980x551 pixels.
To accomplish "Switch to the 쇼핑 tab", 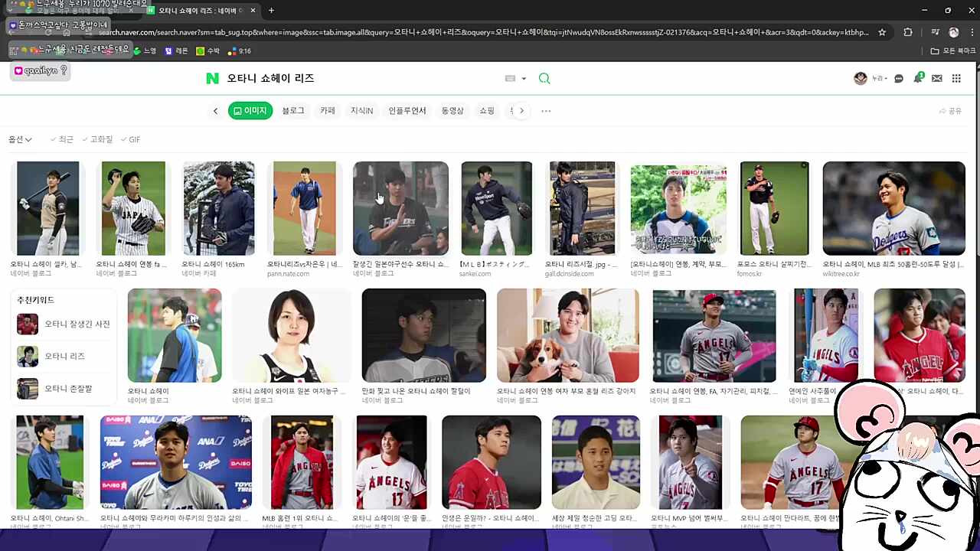I will point(487,111).
